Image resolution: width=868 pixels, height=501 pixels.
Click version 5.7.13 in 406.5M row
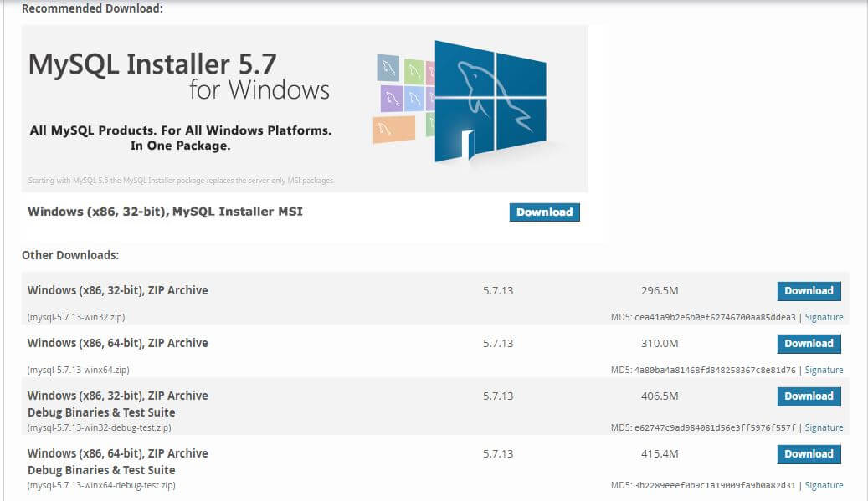point(498,396)
